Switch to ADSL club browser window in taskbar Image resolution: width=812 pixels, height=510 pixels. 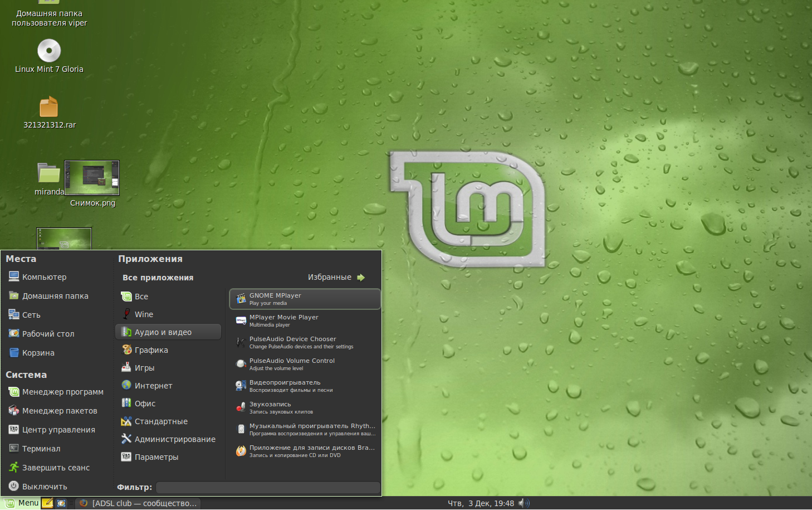(x=138, y=503)
